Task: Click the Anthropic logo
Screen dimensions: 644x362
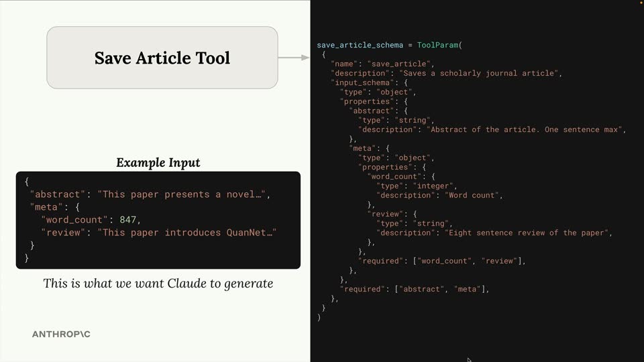Action: [x=61, y=334]
